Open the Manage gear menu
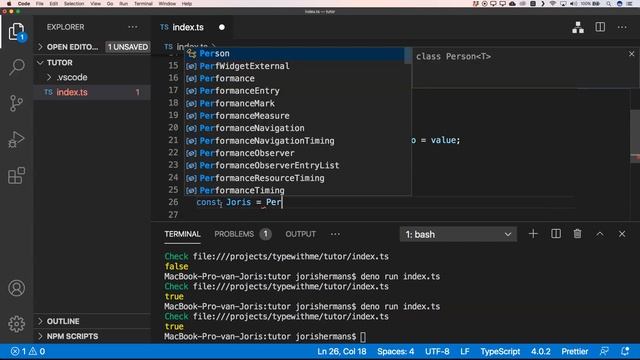The image size is (640, 360). point(16,324)
